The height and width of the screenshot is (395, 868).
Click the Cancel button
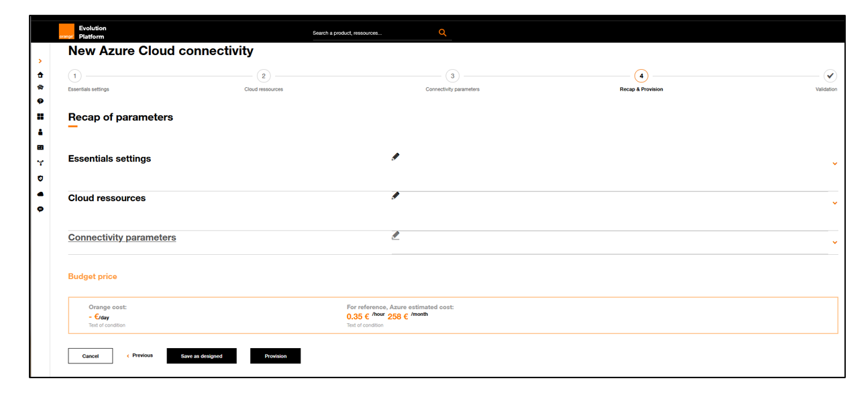(91, 356)
